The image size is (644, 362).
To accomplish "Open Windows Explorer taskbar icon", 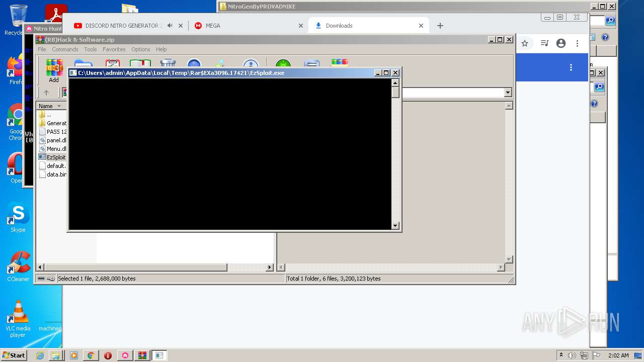I will click(56, 355).
